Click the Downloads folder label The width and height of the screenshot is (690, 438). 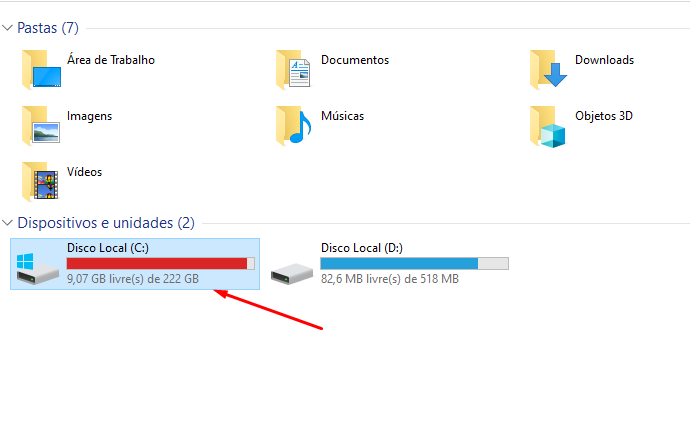604,60
